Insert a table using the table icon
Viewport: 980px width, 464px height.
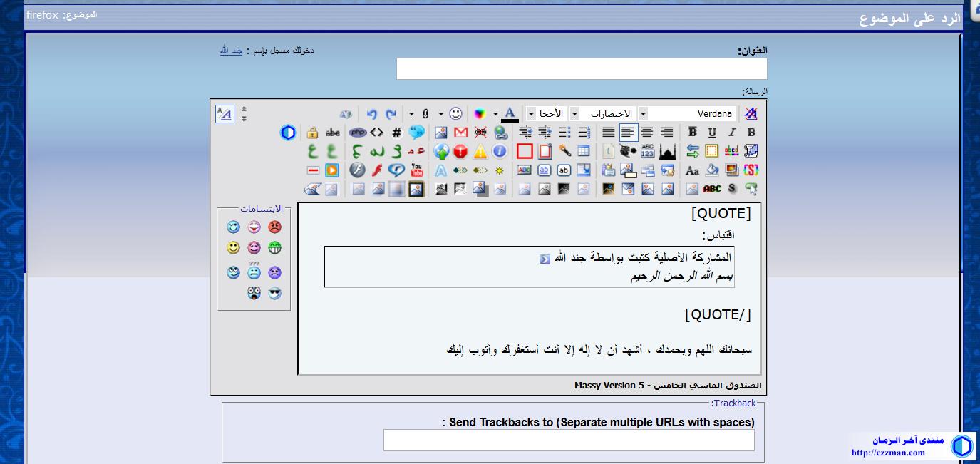coord(584,151)
